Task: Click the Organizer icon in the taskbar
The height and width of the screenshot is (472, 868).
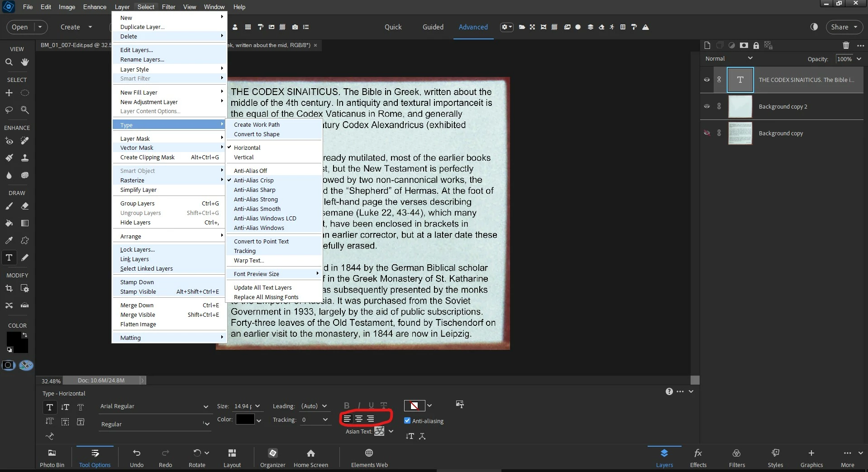Action: (x=273, y=458)
